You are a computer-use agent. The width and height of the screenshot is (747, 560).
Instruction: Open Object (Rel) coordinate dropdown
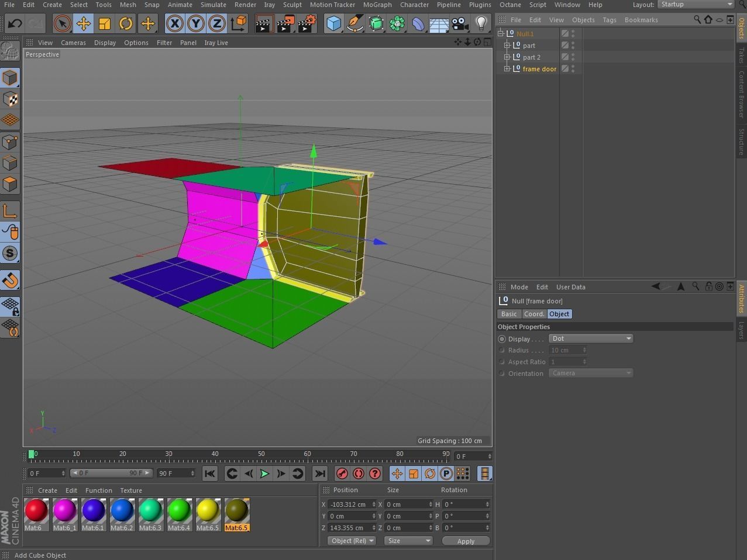pyautogui.click(x=352, y=541)
